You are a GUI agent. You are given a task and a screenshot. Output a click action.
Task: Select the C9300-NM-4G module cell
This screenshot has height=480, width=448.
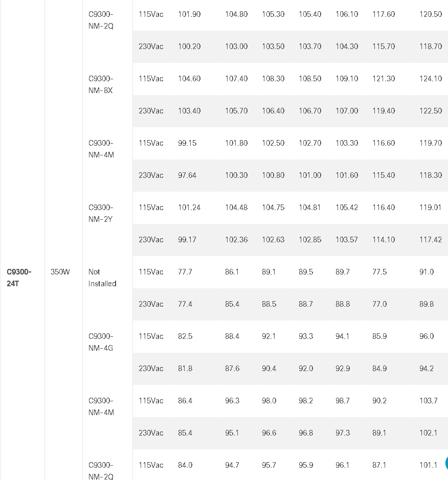coord(101,342)
